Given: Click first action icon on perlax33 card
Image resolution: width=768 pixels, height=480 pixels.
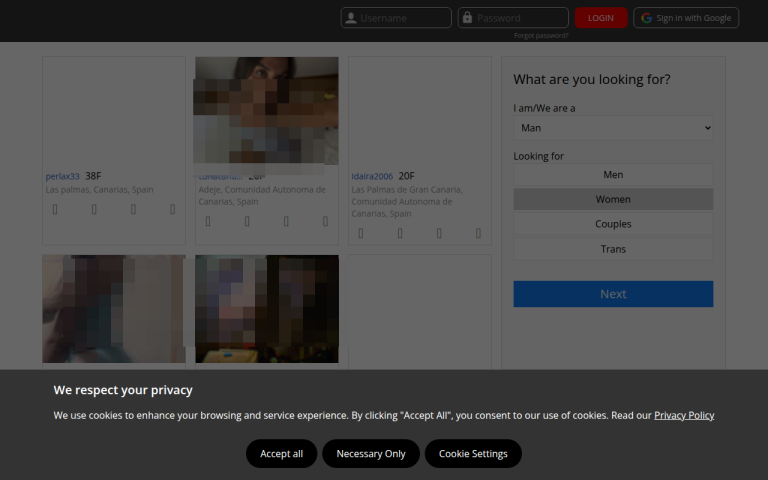Looking at the screenshot, I should pos(55,210).
